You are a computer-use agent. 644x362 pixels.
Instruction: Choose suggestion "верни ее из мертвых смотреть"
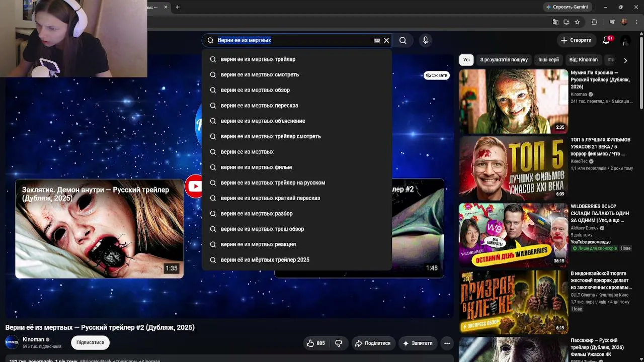297,74
